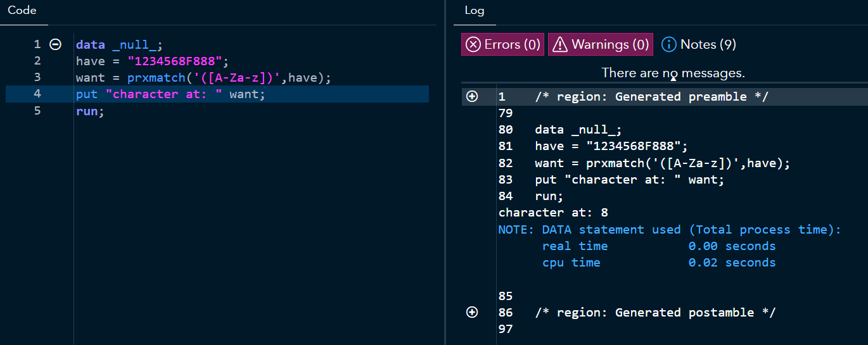Click the 'character at: 8' log output
Viewport: 868px width, 345px height.
(x=553, y=213)
